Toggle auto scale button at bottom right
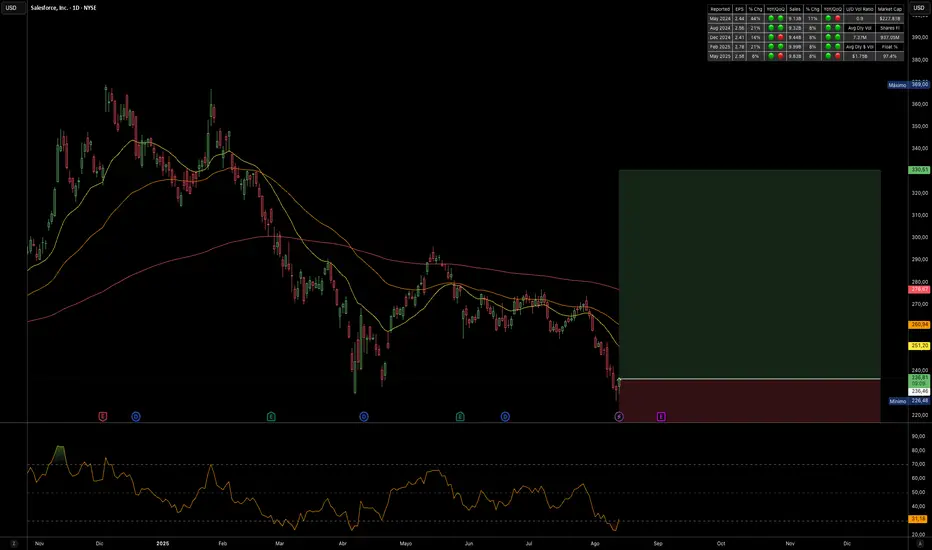This screenshot has height=550, width=932. click(920, 543)
